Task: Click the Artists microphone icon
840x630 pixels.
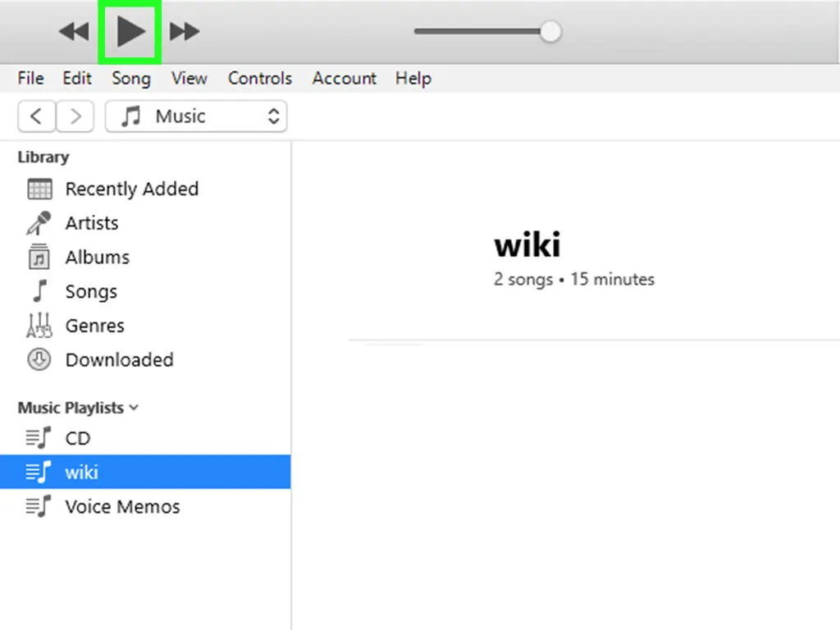Action: [x=39, y=223]
